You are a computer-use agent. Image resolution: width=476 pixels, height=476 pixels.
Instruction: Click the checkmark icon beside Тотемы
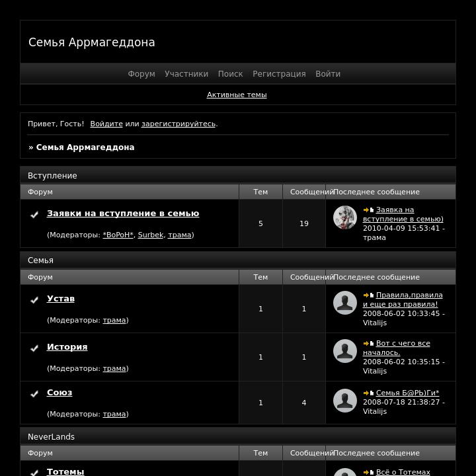(34, 472)
